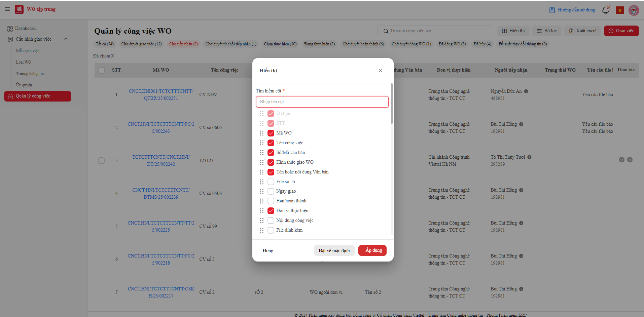Click info icon next to Tô Thị Thúy Tươi
644x317 pixels.
[x=529, y=157]
